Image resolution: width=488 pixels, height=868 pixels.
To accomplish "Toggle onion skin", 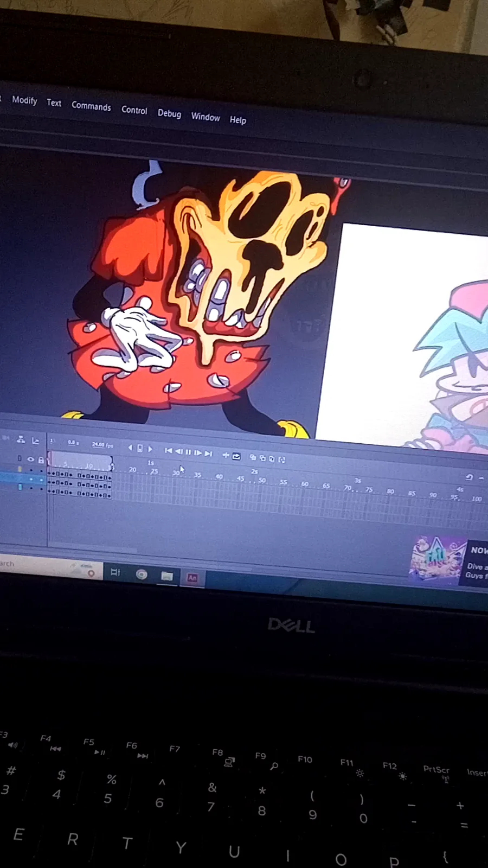I will click(253, 457).
